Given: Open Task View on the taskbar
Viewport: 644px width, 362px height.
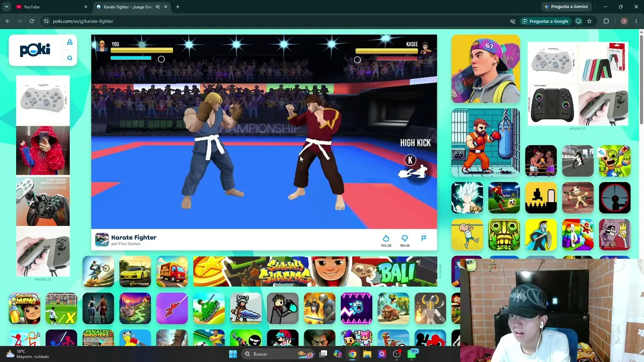Looking at the screenshot, I should coord(324,354).
